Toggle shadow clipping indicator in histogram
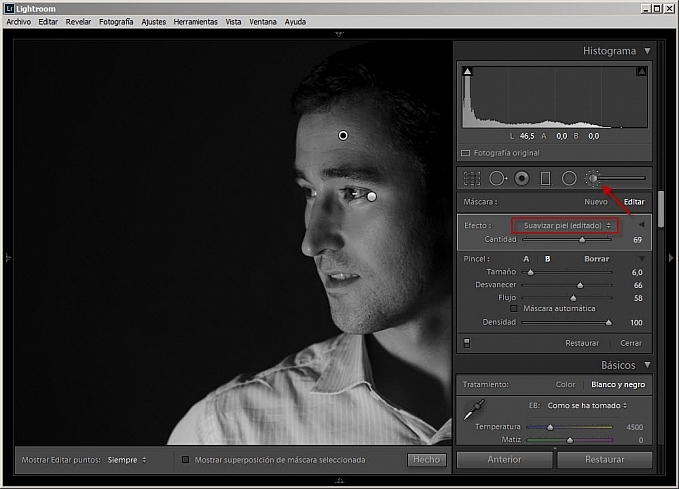This screenshot has height=489, width=679. (467, 71)
